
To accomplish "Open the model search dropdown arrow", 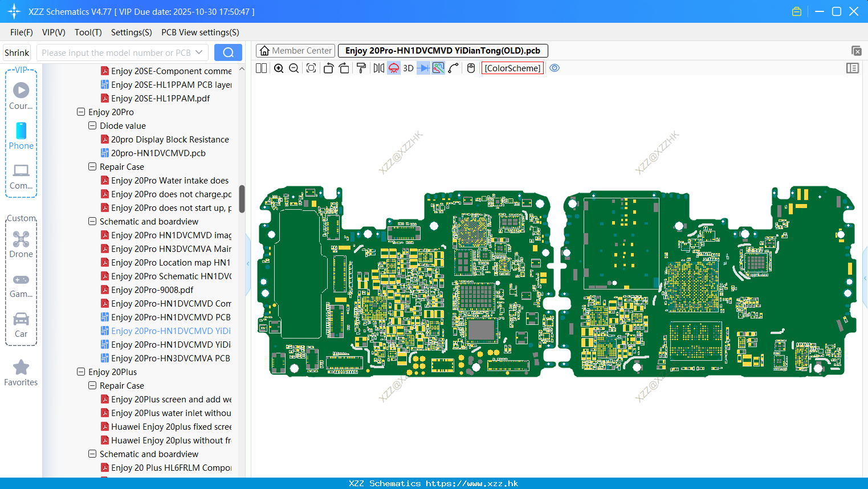I will 199,52.
